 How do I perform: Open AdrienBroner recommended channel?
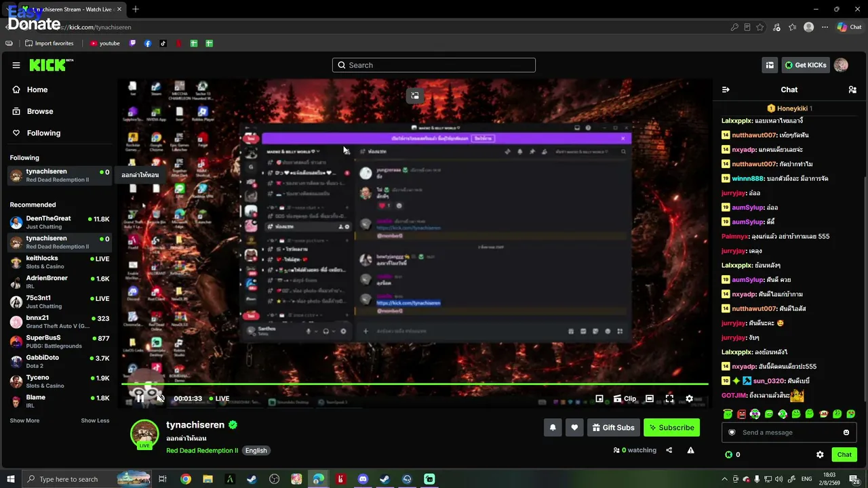[x=60, y=282]
